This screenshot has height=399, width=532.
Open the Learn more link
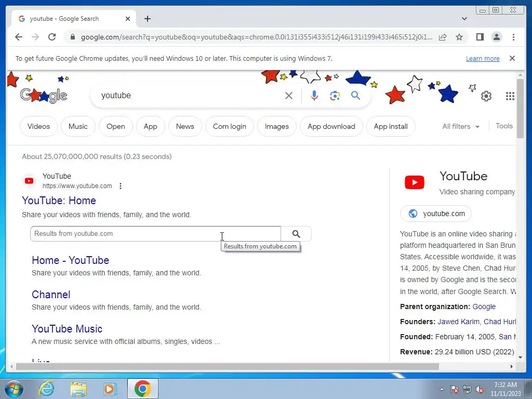(483, 58)
